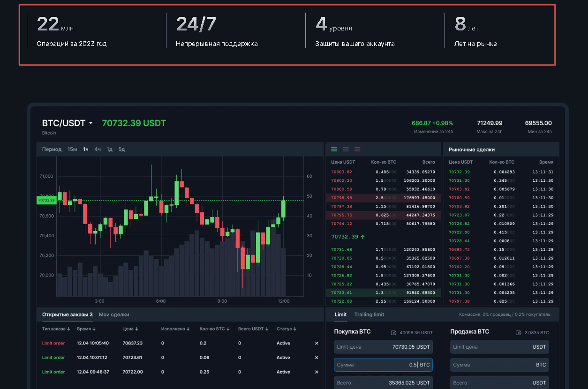Click the 24/7 Непрерывная поддержка stat
Image resolution: width=588 pixels, height=389 pixels.
217,31
